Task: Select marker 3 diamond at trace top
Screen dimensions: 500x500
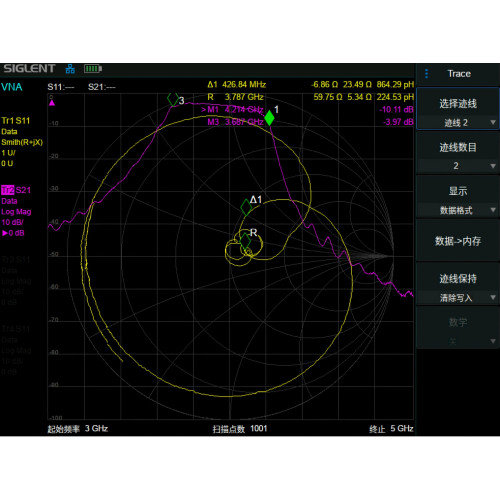Action: pyautogui.click(x=173, y=99)
